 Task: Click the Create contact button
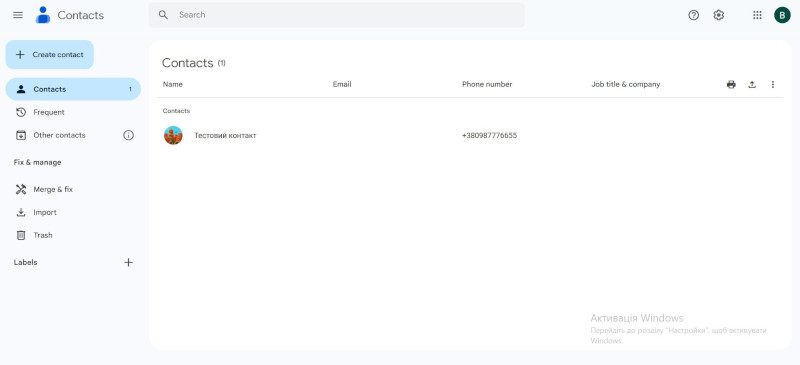click(x=49, y=55)
